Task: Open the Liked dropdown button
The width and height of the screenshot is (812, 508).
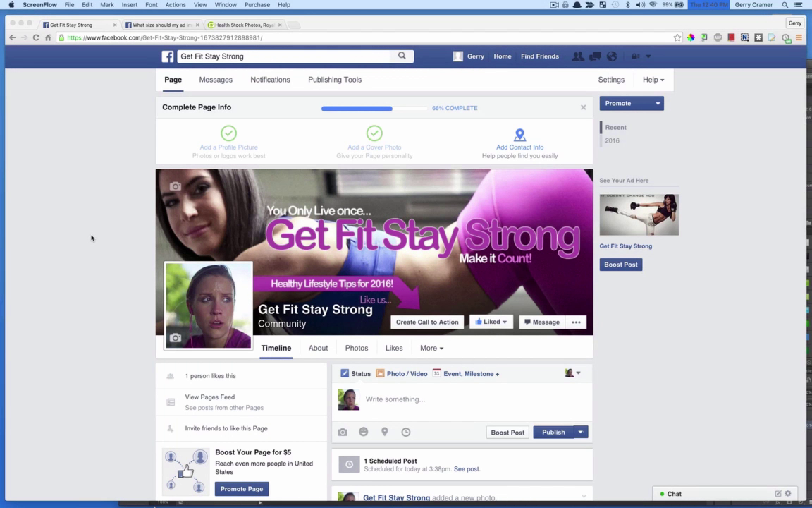Action: [491, 322]
